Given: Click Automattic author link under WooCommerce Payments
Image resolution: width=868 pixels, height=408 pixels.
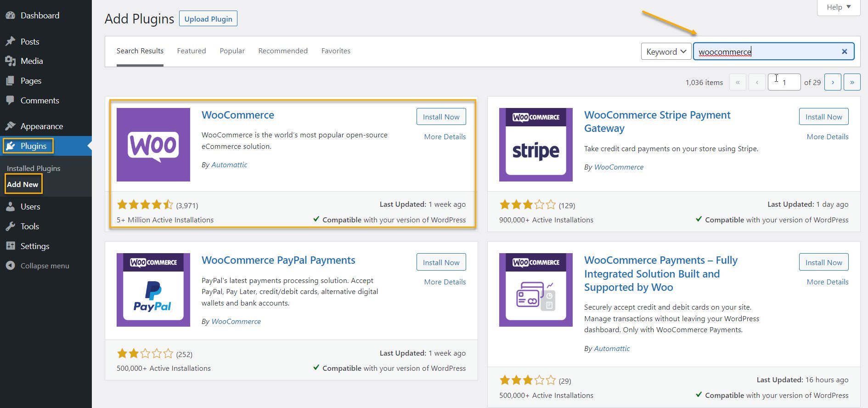Looking at the screenshot, I should click(612, 348).
